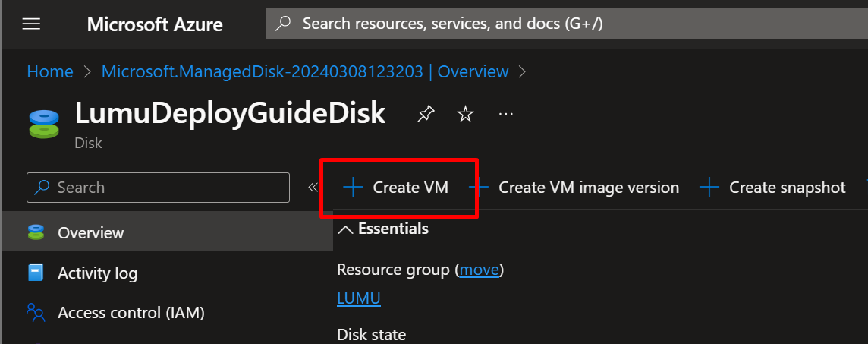The image size is (868, 344).
Task: Click the global search resources box
Action: 561,24
